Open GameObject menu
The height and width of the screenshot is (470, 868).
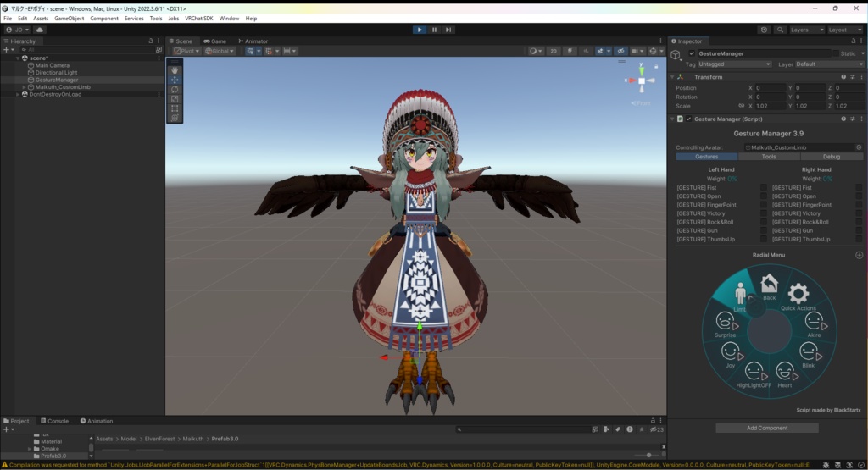click(70, 19)
